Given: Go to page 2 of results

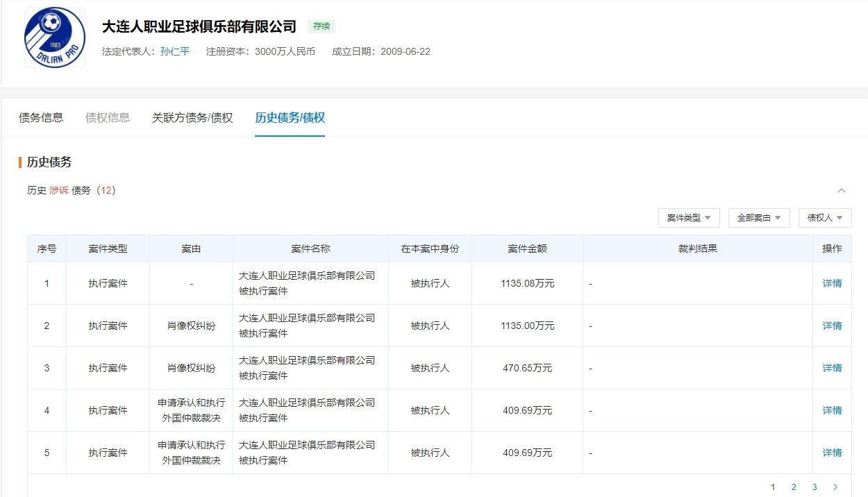Looking at the screenshot, I should coord(794,487).
